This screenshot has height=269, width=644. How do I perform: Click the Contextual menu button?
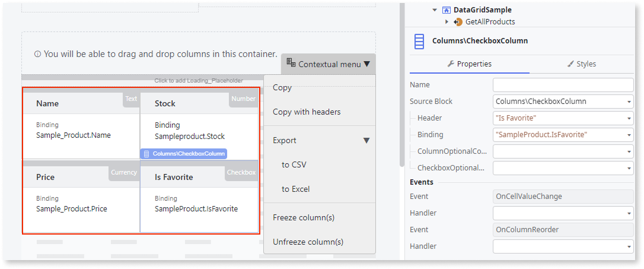(x=329, y=64)
